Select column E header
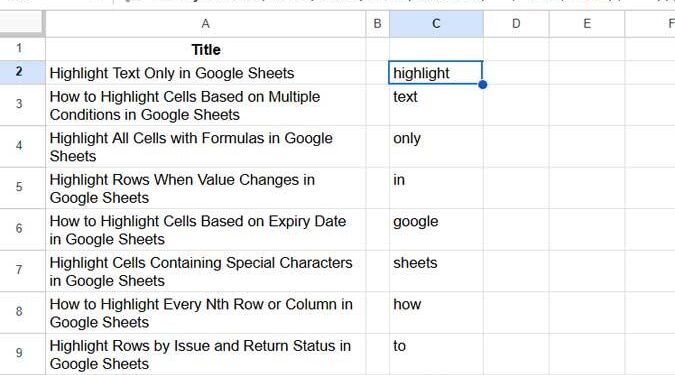The width and height of the screenshot is (675, 375). pos(587,24)
